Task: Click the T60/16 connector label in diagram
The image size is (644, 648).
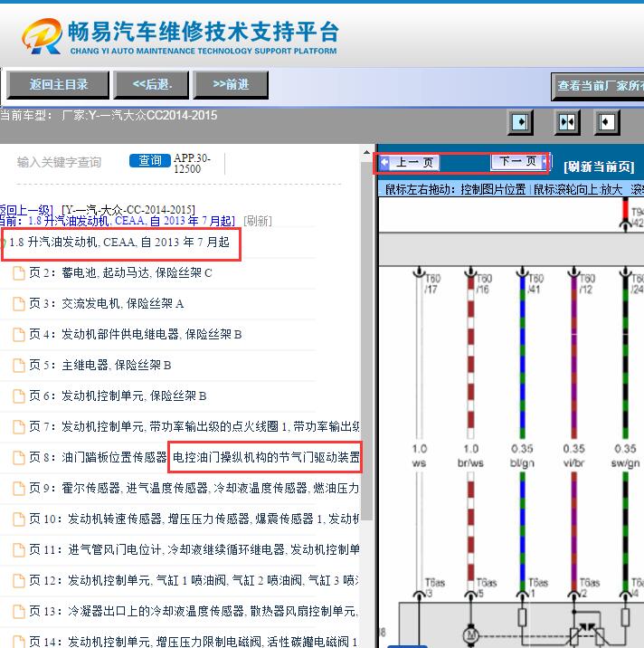Action: click(x=484, y=283)
